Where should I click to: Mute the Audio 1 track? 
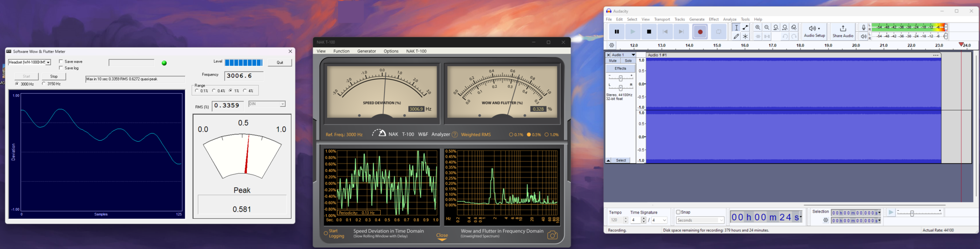613,61
